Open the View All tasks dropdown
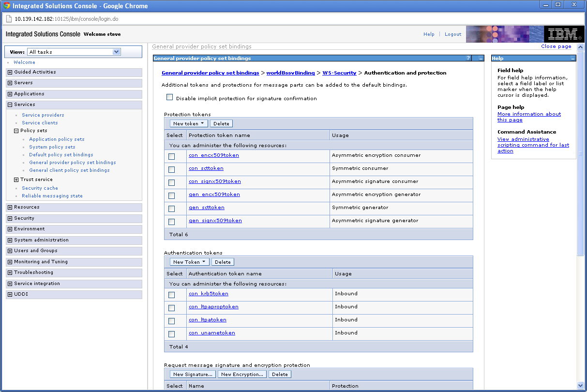The image size is (587, 392). 74,52
